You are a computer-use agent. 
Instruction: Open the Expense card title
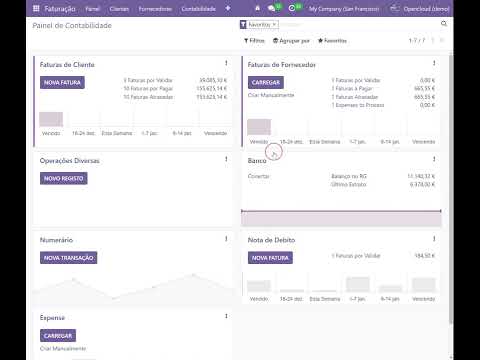(52, 318)
